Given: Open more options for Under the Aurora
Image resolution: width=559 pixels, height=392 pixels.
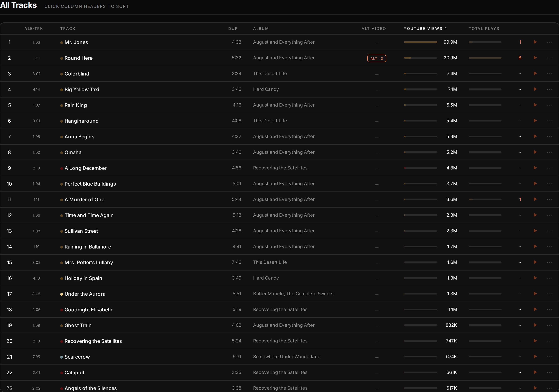Looking at the screenshot, I should (549, 294).
